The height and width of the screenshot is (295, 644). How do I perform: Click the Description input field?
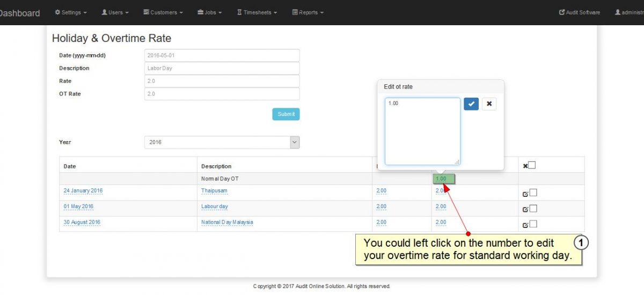[x=222, y=68]
